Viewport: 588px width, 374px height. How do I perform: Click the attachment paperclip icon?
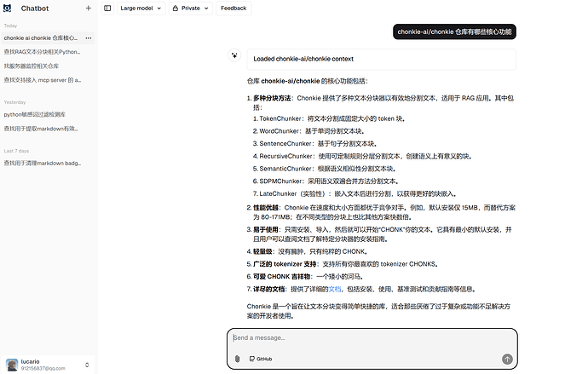coord(237,359)
